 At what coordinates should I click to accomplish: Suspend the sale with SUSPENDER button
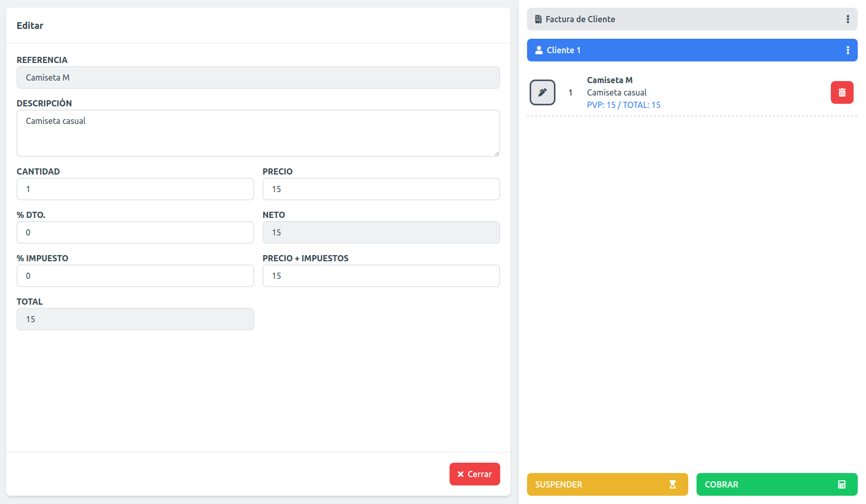pyautogui.click(x=608, y=484)
